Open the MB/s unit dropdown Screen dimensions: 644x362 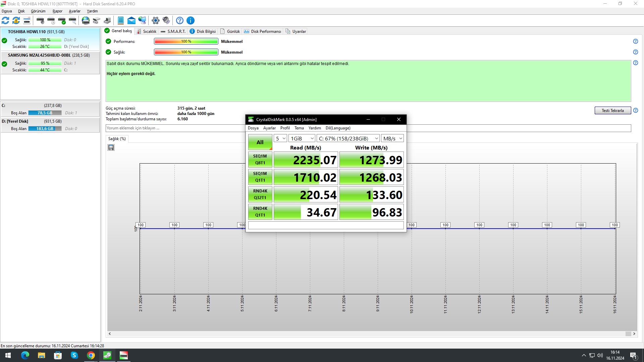pos(392,138)
